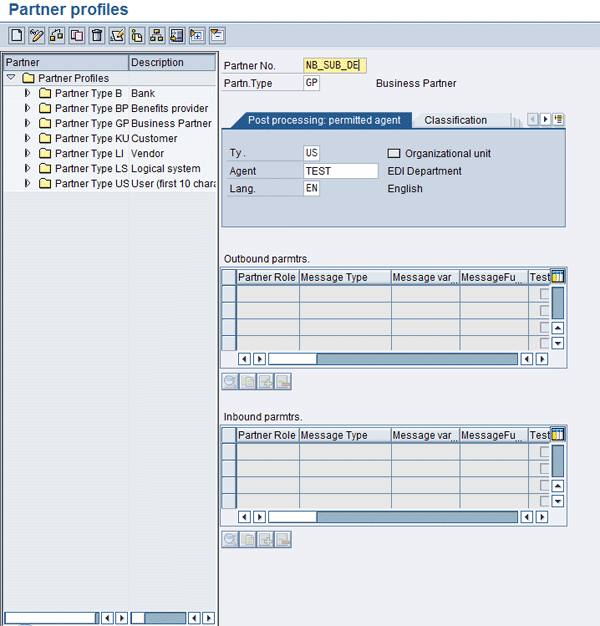Open table settings icon in Outbound parmtrs.
This screenshot has width=600, height=626.
(x=558, y=277)
